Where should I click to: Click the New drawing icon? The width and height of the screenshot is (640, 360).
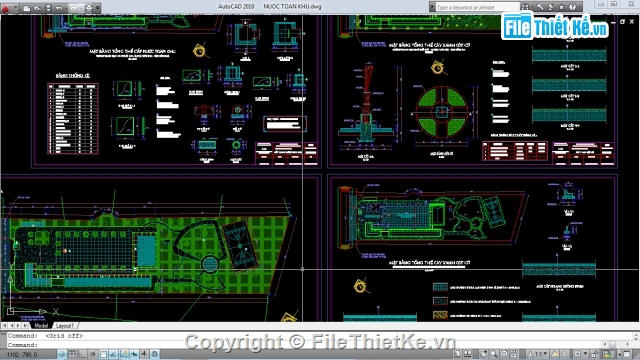coord(27,8)
